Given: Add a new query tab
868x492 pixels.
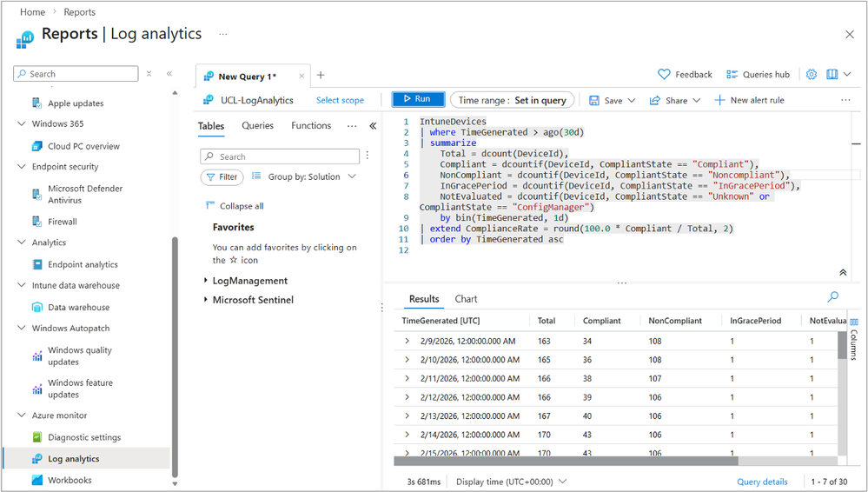Looking at the screenshot, I should click(x=321, y=76).
